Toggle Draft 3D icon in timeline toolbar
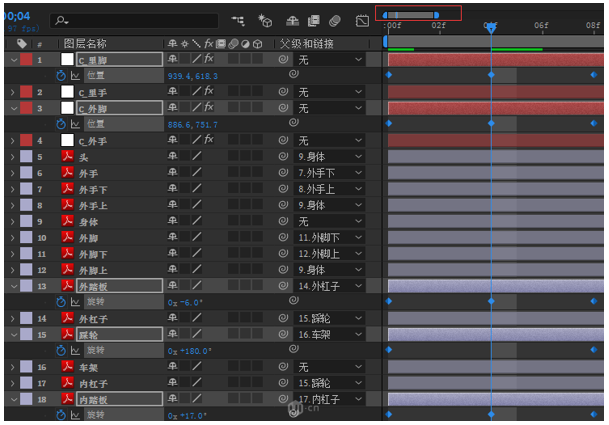The height and width of the screenshot is (425, 609). pyautogui.click(x=265, y=21)
